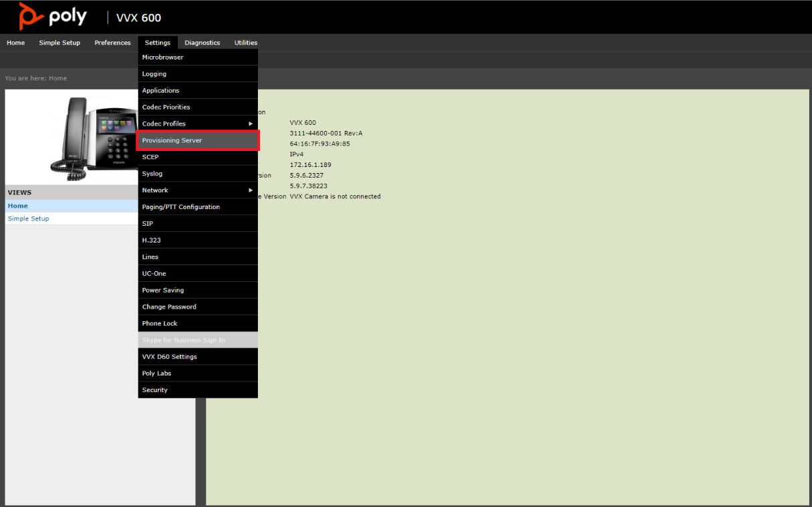Select the version value 5.9.7.38223
The width and height of the screenshot is (812, 507).
(x=308, y=186)
